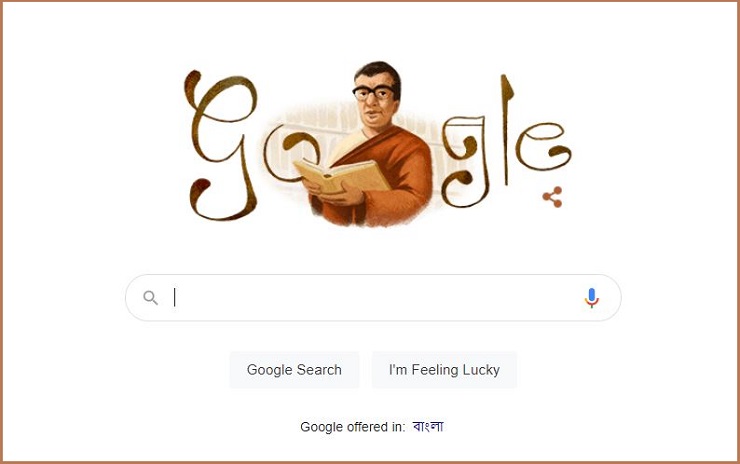The image size is (740, 464).
Task: Focus the Google search text field
Action: (373, 298)
